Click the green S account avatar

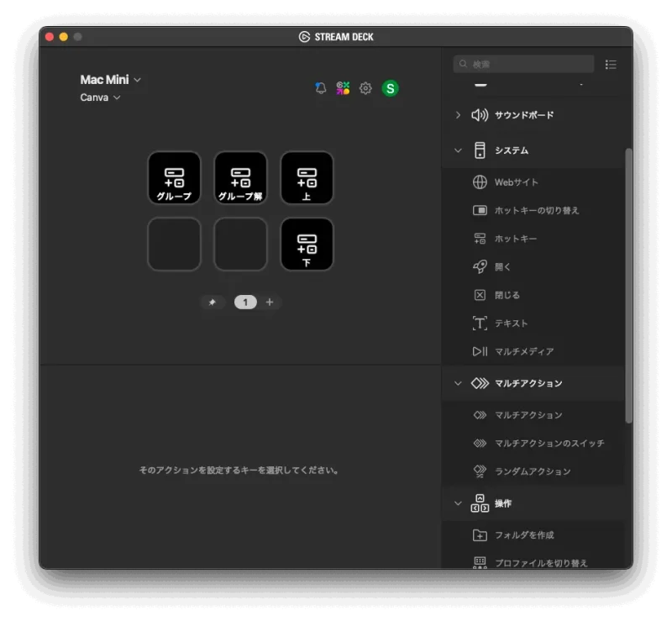[x=390, y=88]
